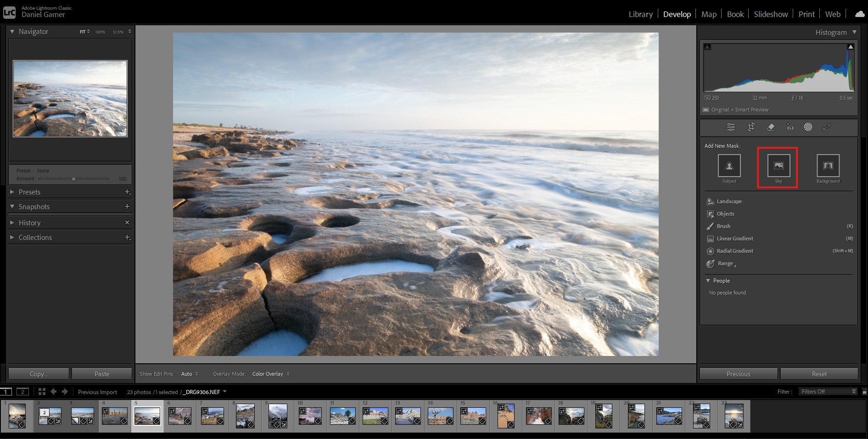Screen dimensions: 868x439
Task: Open the Map module
Action: point(709,14)
